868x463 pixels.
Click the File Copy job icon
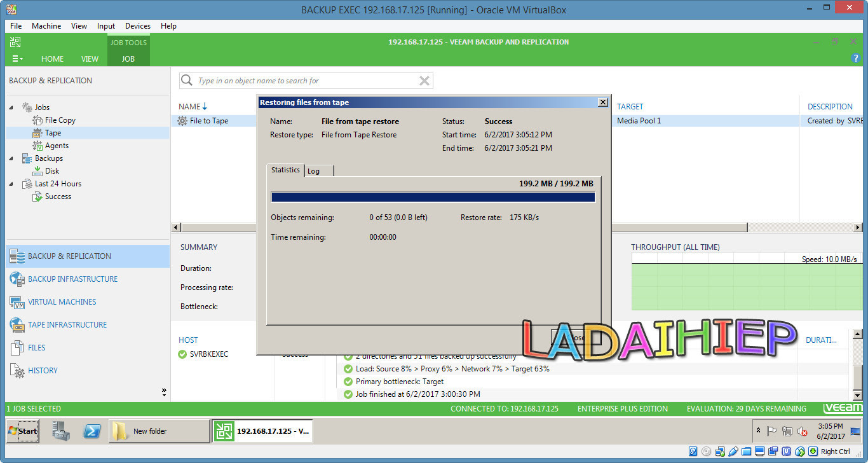coord(37,120)
